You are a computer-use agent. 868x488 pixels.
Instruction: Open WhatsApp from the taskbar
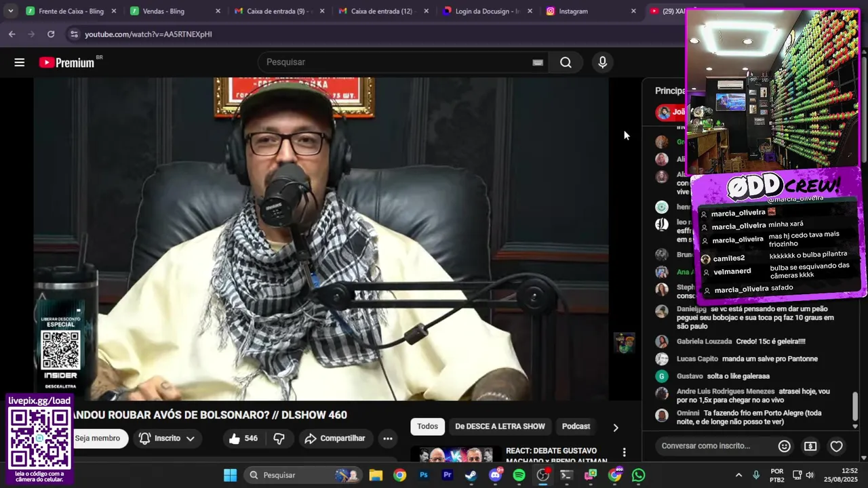(x=638, y=475)
